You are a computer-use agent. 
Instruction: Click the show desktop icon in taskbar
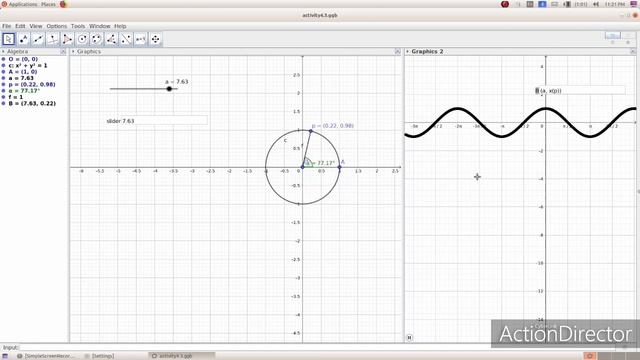[x=5, y=356]
